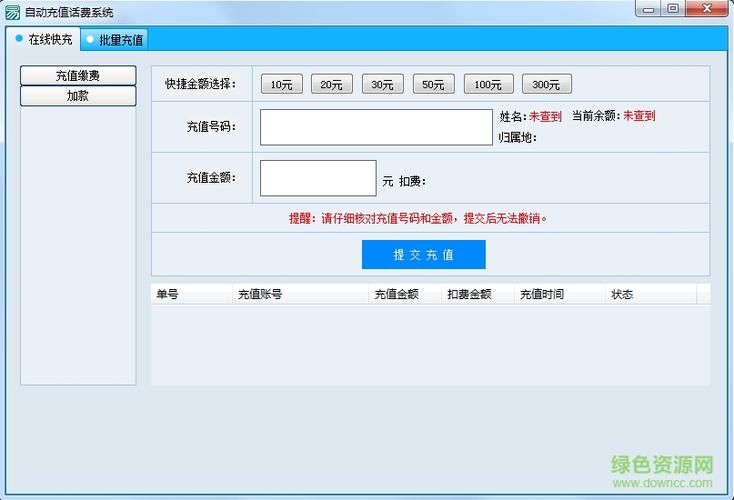Select 充值缴费 in left sidebar
Viewport: 734px width, 500px height.
pyautogui.click(x=78, y=75)
